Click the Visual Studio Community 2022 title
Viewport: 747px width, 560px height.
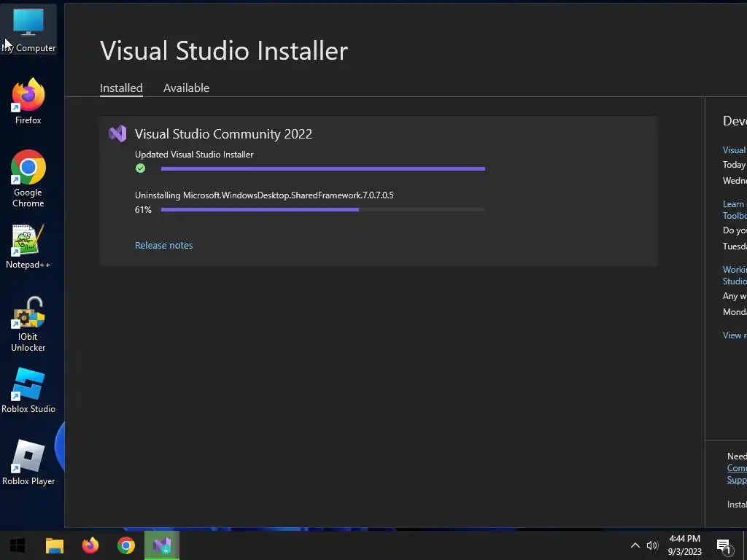223,134
